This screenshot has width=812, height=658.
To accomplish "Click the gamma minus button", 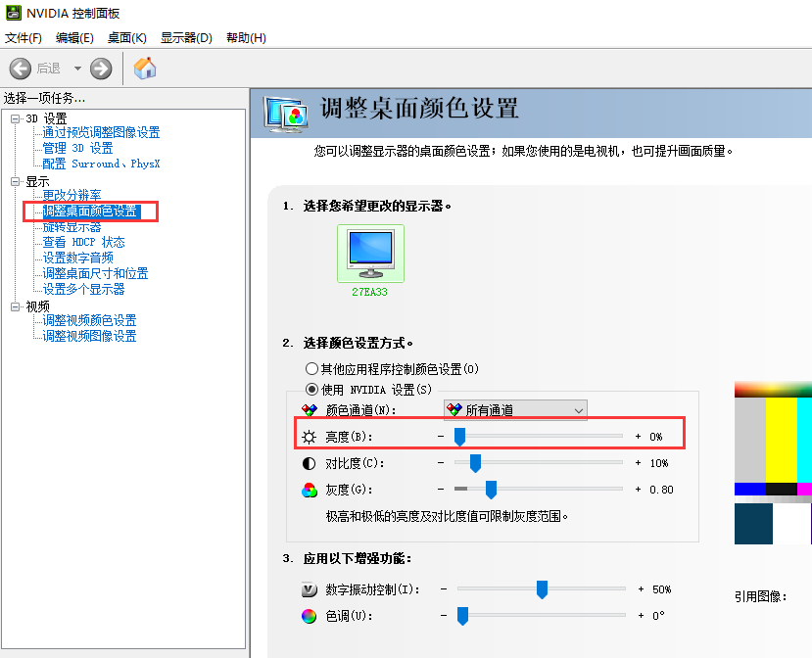I will [x=441, y=490].
